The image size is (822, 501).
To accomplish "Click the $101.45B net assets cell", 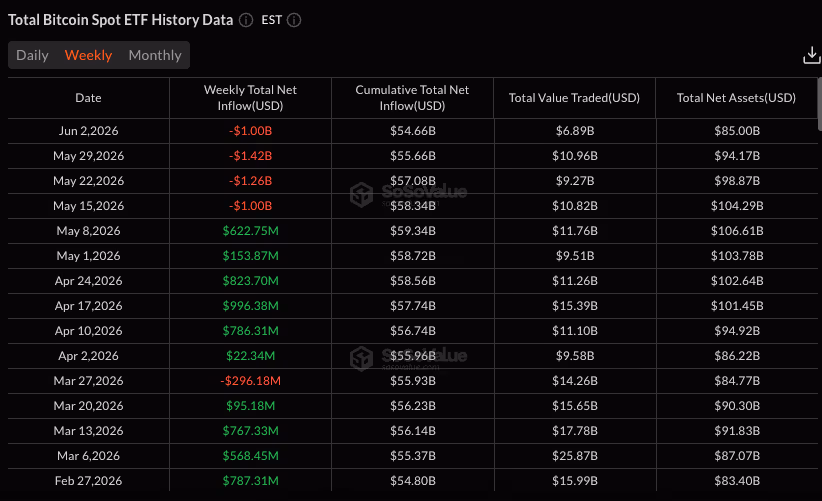I will click(x=737, y=306).
